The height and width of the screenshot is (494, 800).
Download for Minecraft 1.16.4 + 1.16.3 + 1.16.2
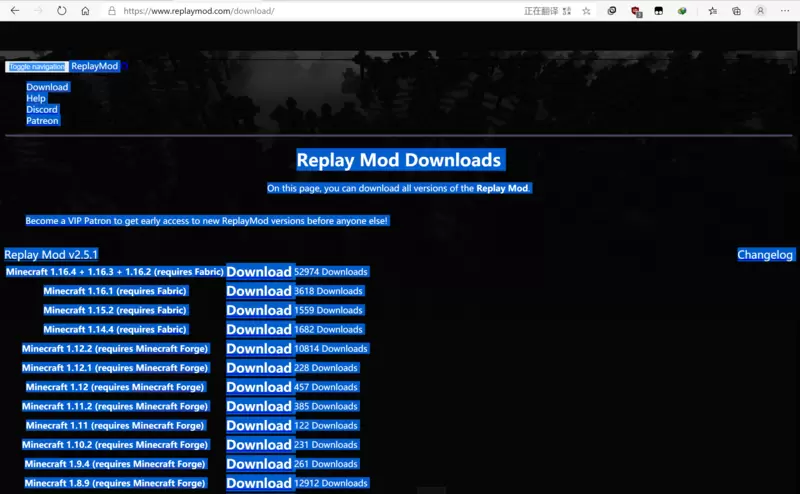pyautogui.click(x=259, y=272)
